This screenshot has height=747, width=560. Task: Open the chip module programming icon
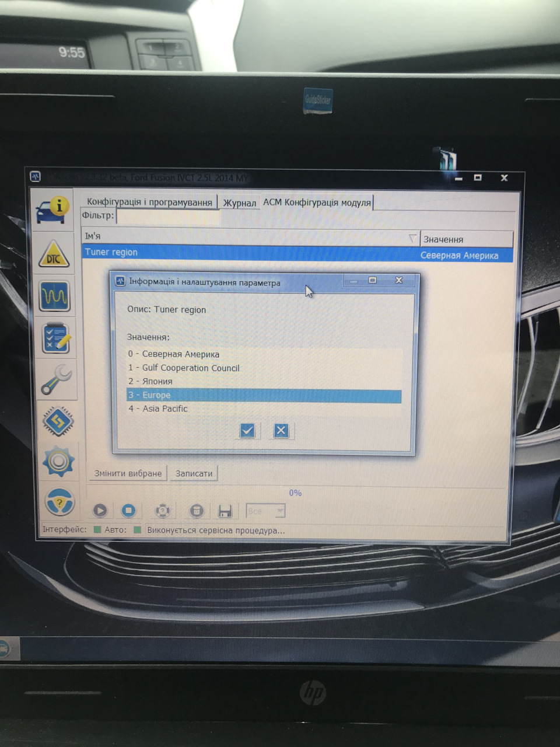[58, 421]
